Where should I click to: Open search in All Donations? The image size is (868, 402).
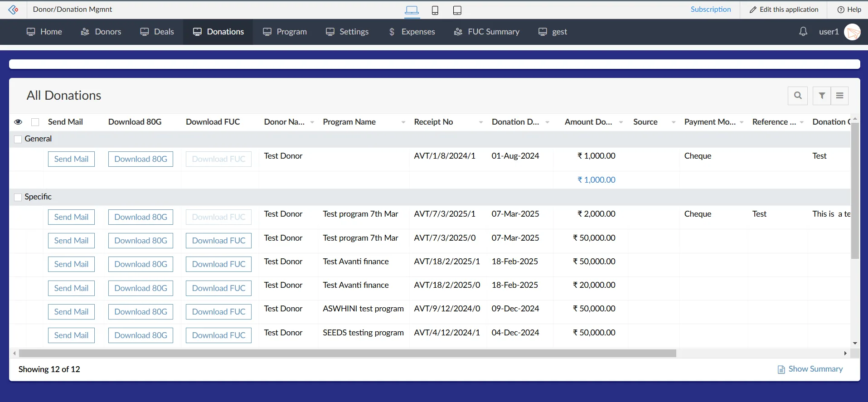click(798, 96)
